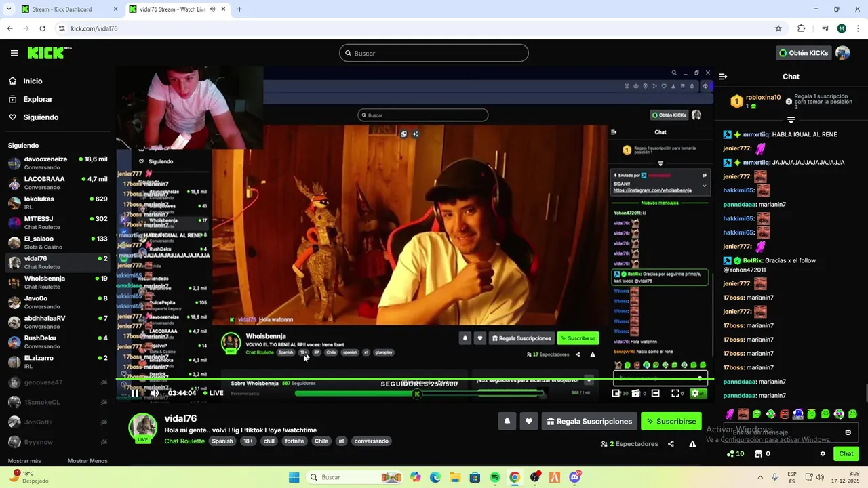Viewport: 868px width, 488px height.
Task: Click the KICK logo
Action: pos(50,53)
